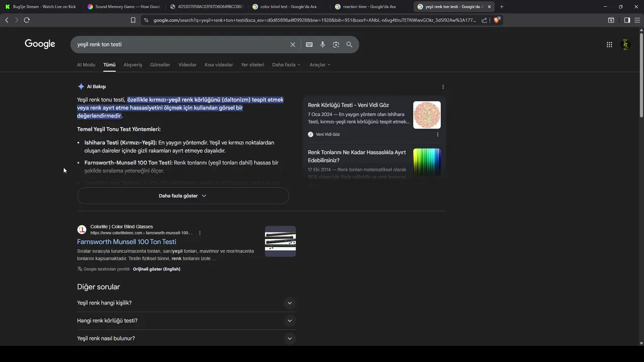Click the color spectrum gradient thumbnail
644x362 pixels.
click(x=427, y=162)
